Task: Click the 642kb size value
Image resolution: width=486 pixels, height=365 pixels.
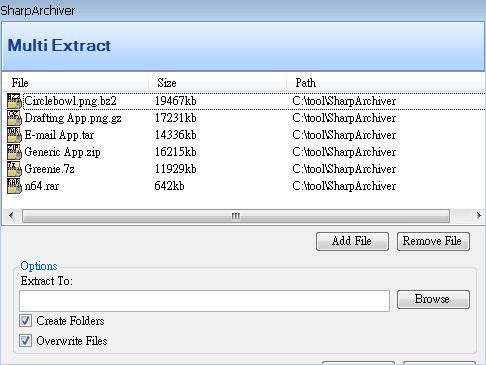Action: pyautogui.click(x=169, y=186)
